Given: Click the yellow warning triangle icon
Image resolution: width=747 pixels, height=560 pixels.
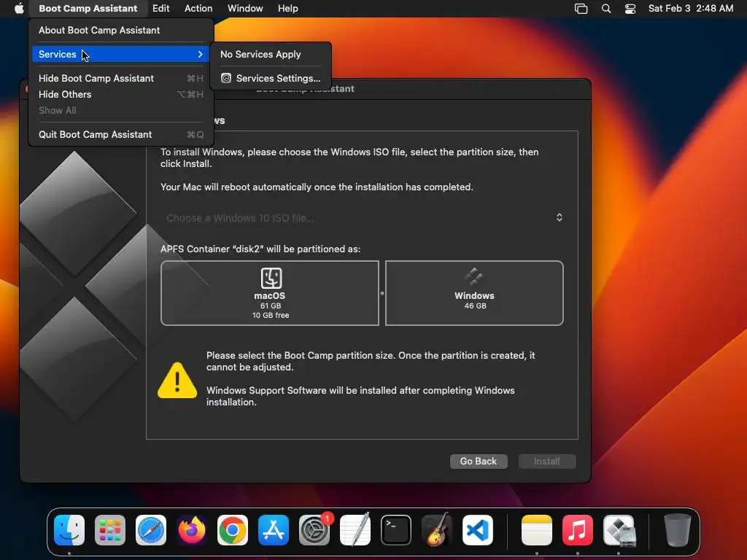Looking at the screenshot, I should (177, 381).
